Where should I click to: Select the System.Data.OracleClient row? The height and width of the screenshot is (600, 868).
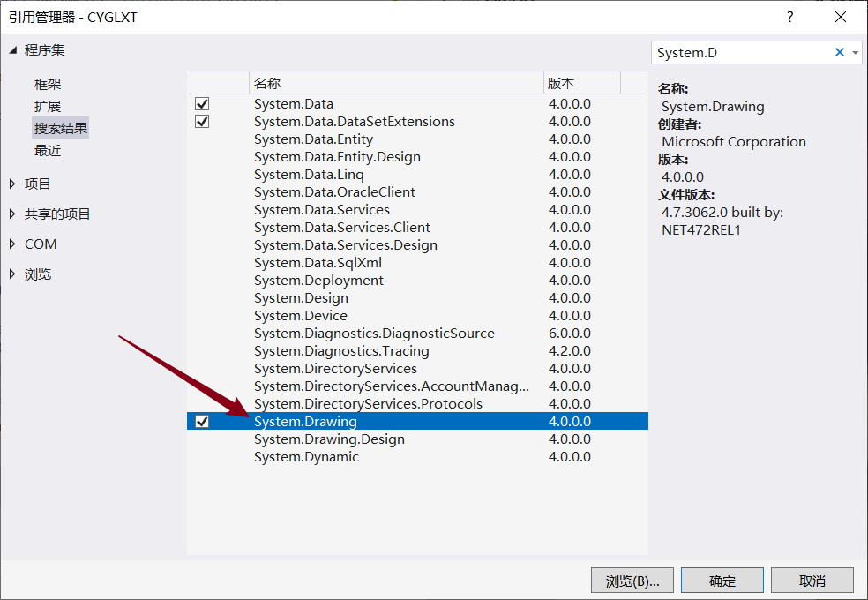417,192
